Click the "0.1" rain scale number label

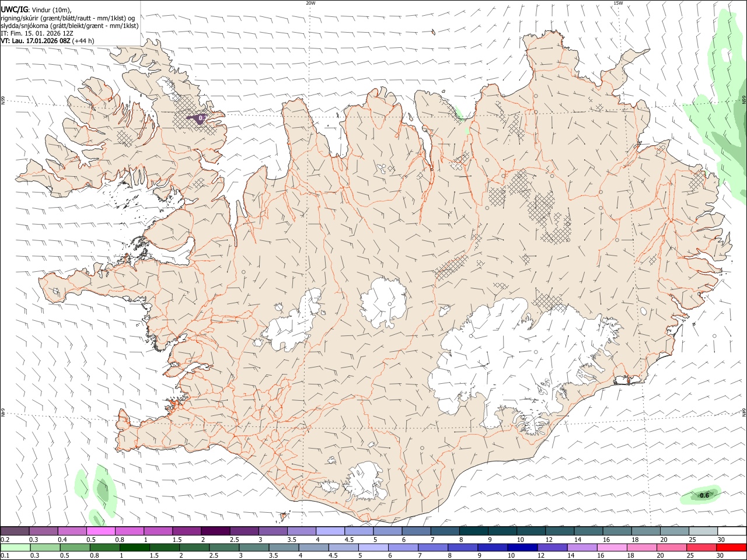tap(5, 556)
